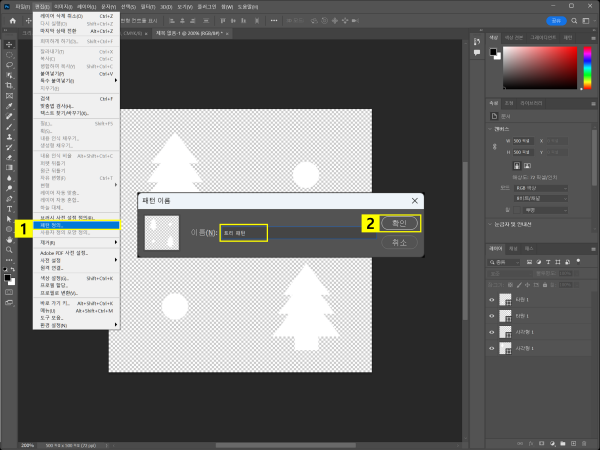Select the Frame tool
The image size is (600, 450).
click(x=9, y=96)
